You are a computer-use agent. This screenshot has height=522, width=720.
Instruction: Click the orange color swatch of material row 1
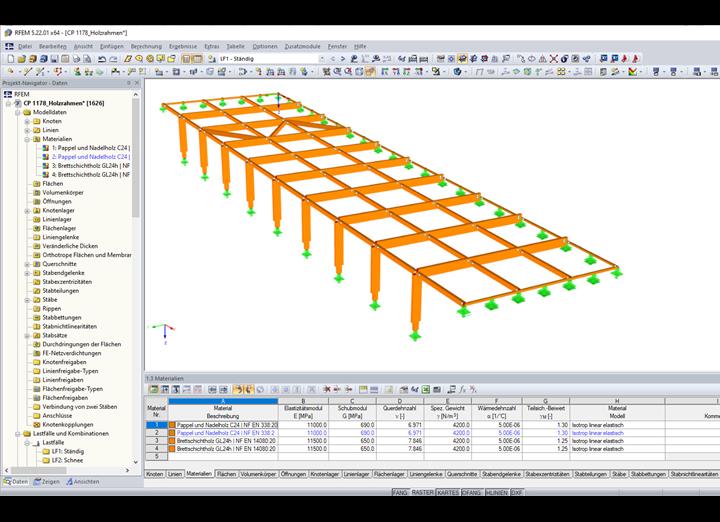pyautogui.click(x=172, y=425)
